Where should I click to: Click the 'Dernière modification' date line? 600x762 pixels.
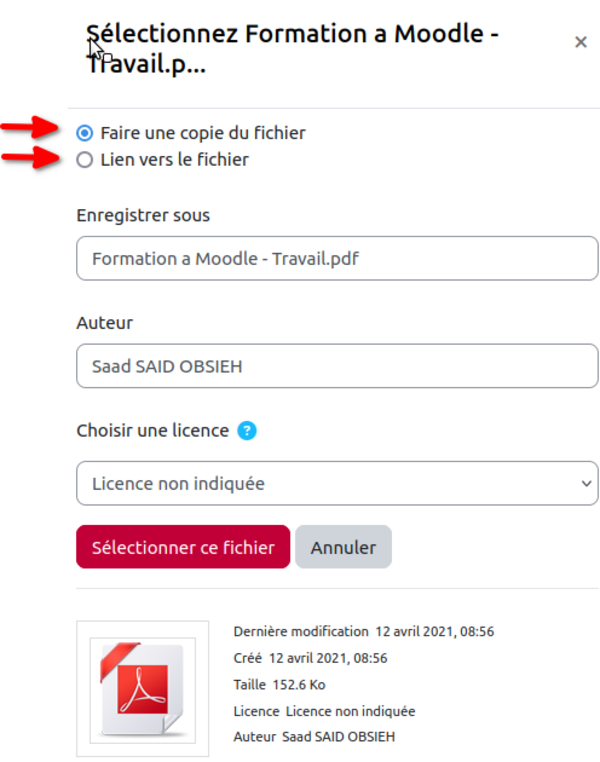point(363,631)
